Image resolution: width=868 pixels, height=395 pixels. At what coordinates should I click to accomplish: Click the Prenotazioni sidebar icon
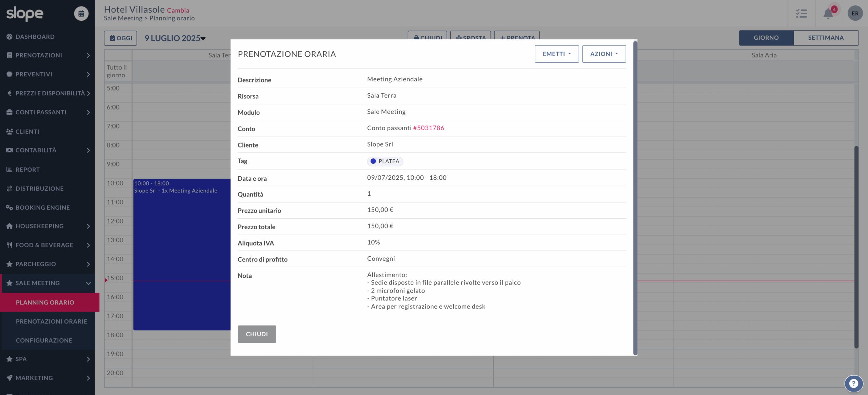(x=9, y=55)
